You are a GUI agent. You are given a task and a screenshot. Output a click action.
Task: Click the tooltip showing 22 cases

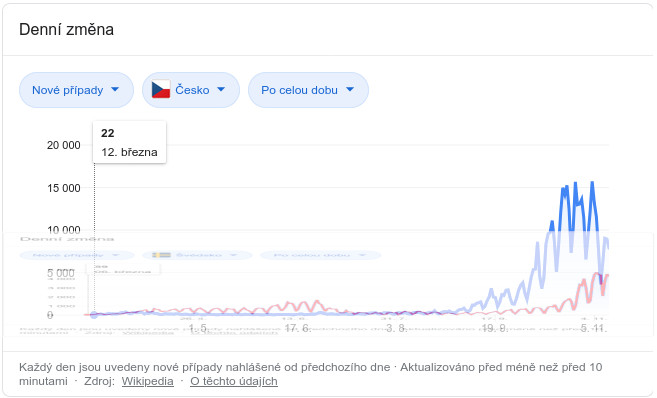pos(129,142)
